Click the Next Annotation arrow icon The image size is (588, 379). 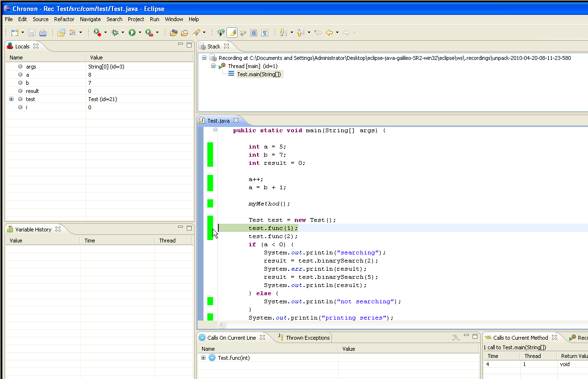pos(283,33)
